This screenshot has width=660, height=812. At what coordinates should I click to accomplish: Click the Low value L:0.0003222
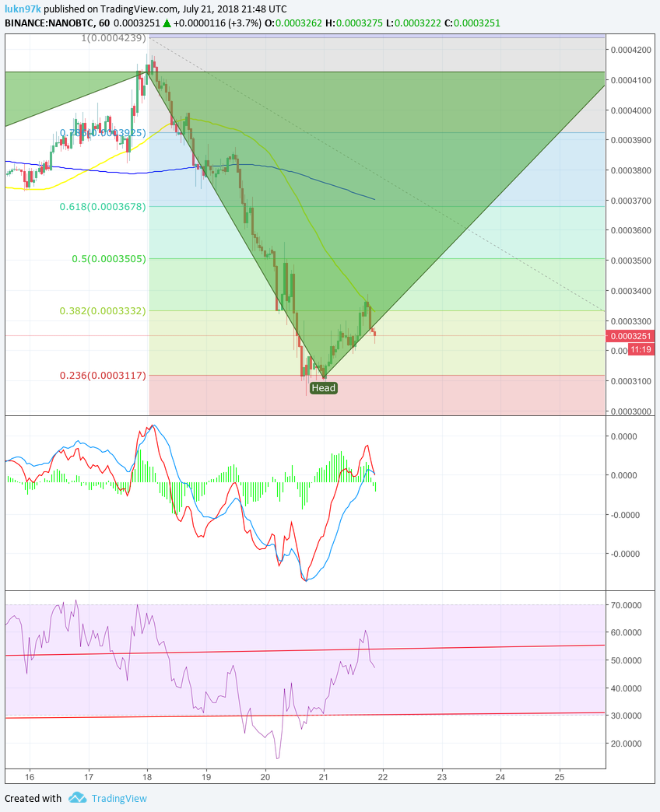[413, 23]
